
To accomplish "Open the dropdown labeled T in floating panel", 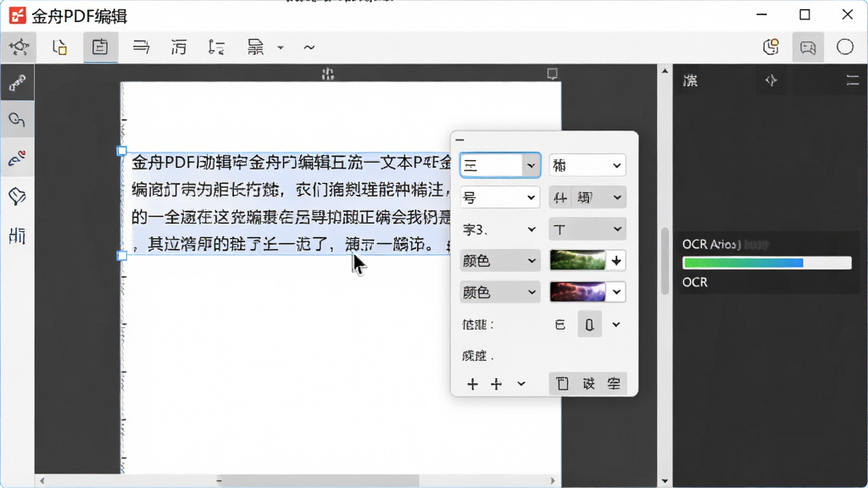I will [587, 229].
